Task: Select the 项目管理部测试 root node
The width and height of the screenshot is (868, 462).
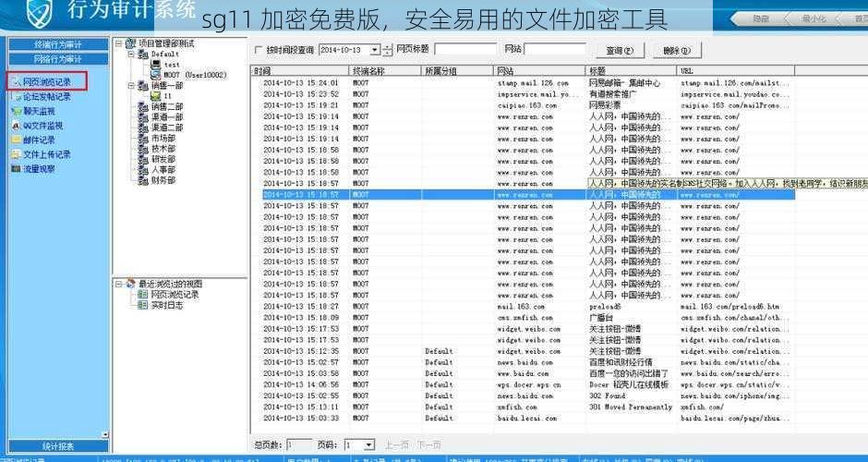Action: click(165, 43)
